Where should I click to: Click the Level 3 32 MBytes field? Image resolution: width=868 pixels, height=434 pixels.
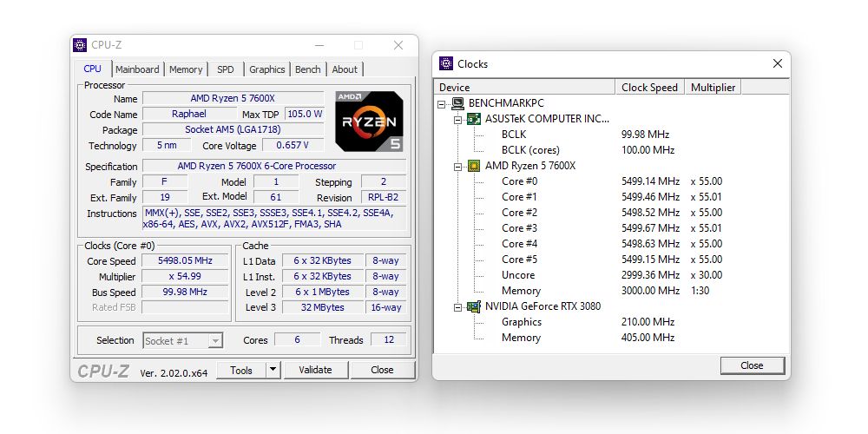(x=323, y=307)
